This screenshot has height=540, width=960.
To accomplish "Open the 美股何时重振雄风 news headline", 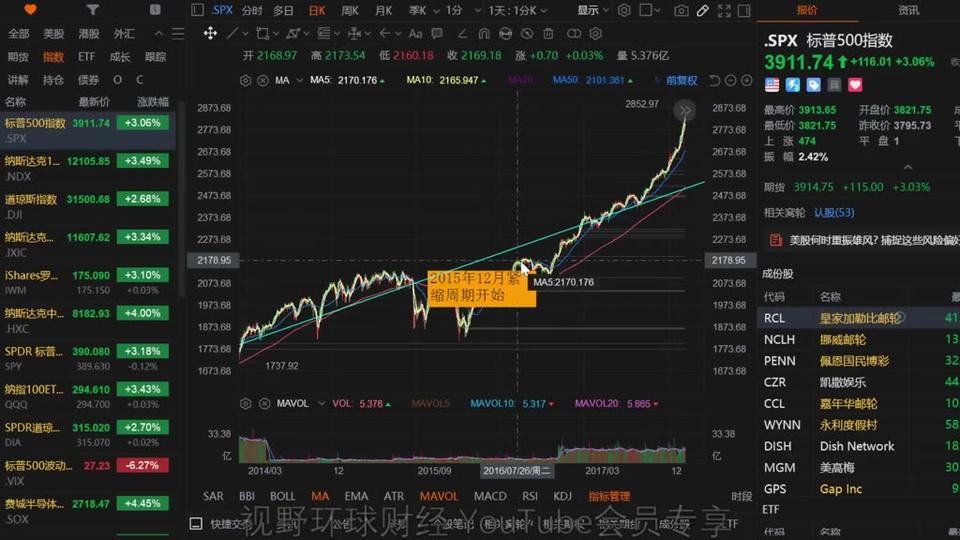I will (874, 241).
